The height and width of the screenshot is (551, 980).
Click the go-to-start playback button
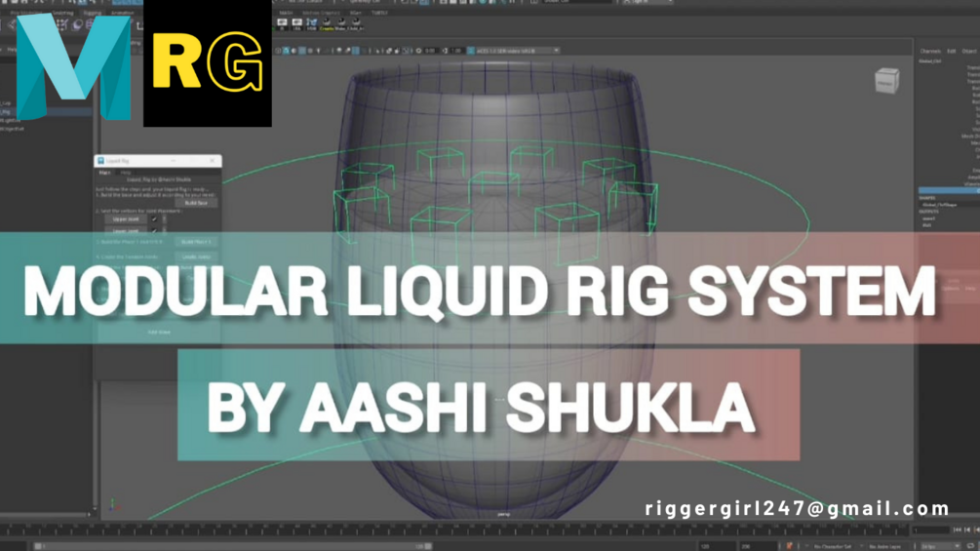point(958,530)
